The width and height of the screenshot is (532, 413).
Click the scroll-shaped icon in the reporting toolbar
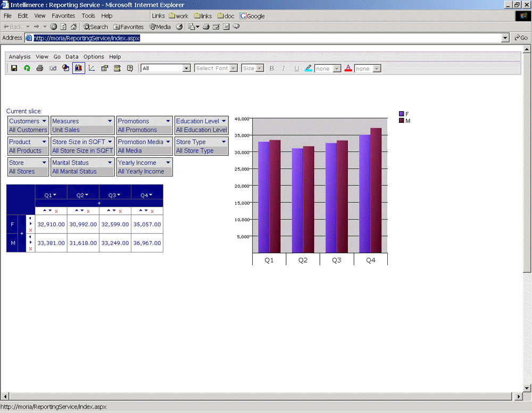click(117, 68)
